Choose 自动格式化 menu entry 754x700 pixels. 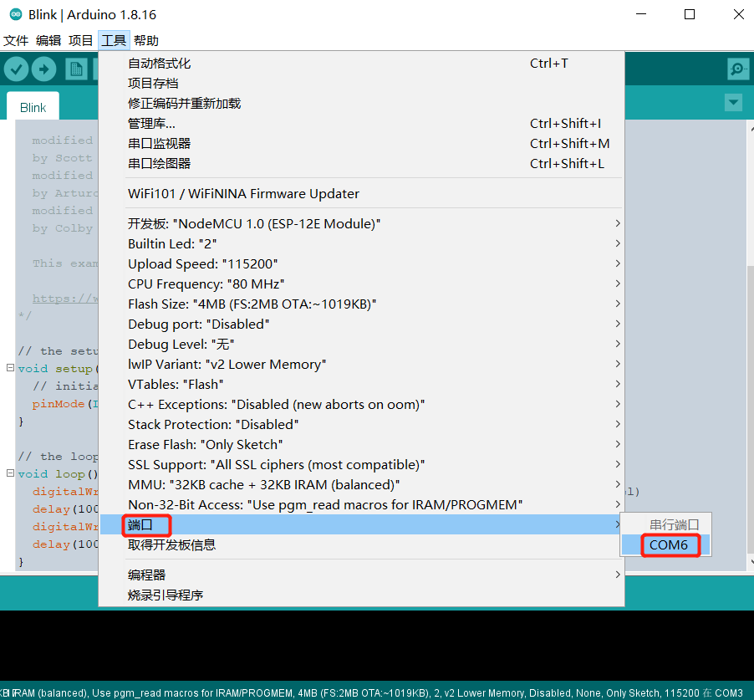[362, 63]
